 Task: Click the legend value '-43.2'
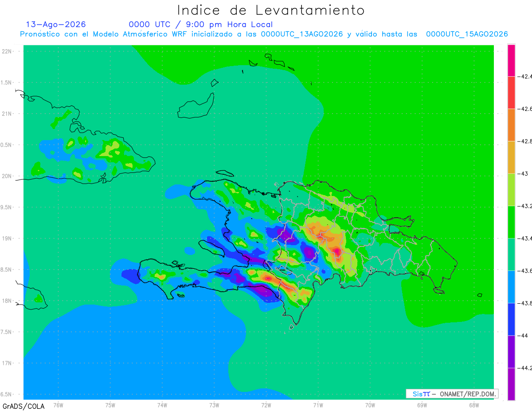(525, 206)
